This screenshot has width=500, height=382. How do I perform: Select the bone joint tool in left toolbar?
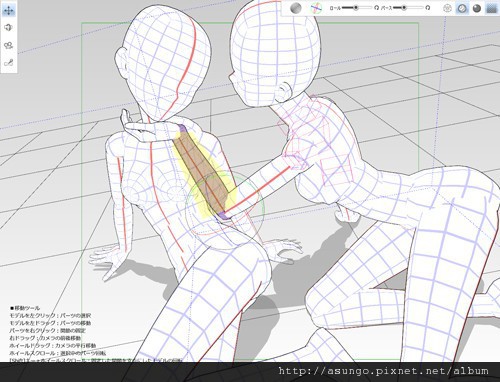[9, 62]
